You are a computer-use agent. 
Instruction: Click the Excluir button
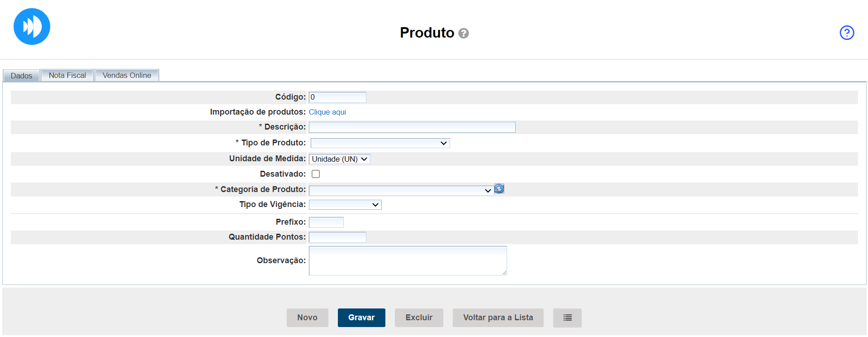pos(418,318)
